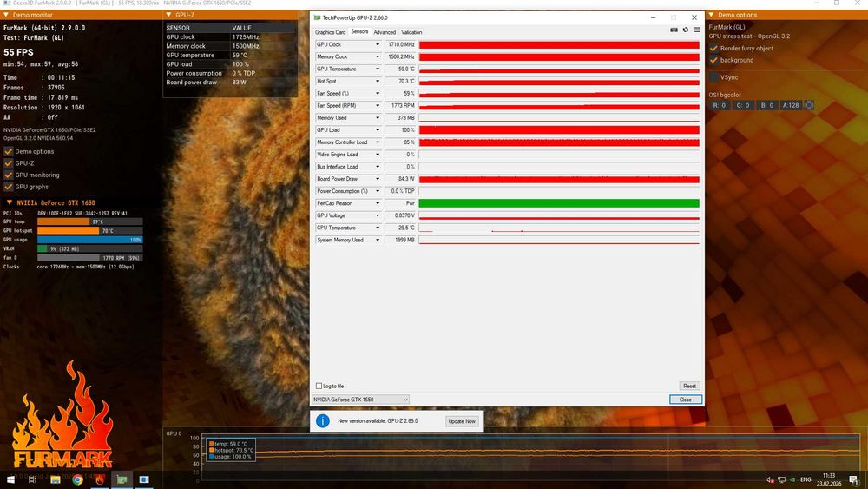Click the GPU Load value 100 %
868x489 pixels.
(399, 130)
